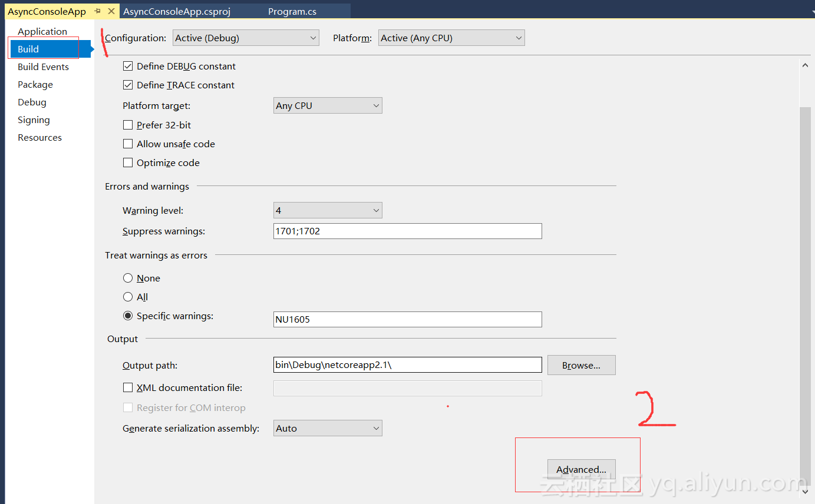Viewport: 815px width, 504px height.
Task: Enable the Prefer 32-bit checkbox
Action: point(128,125)
